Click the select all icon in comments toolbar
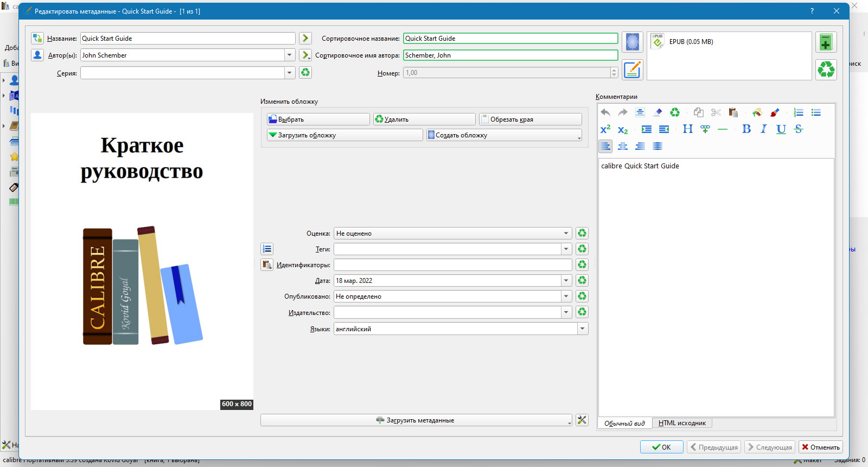This screenshot has width=868, height=467. tap(640, 112)
